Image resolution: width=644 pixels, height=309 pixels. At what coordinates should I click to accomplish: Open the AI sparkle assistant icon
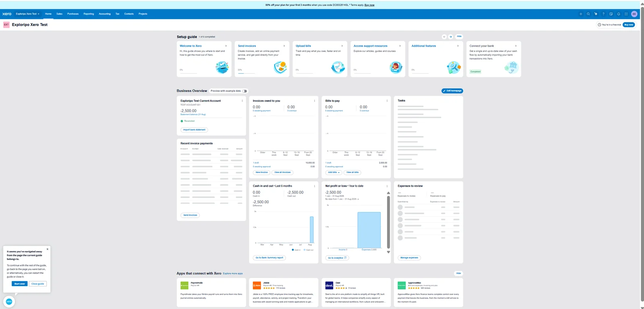tap(596, 14)
